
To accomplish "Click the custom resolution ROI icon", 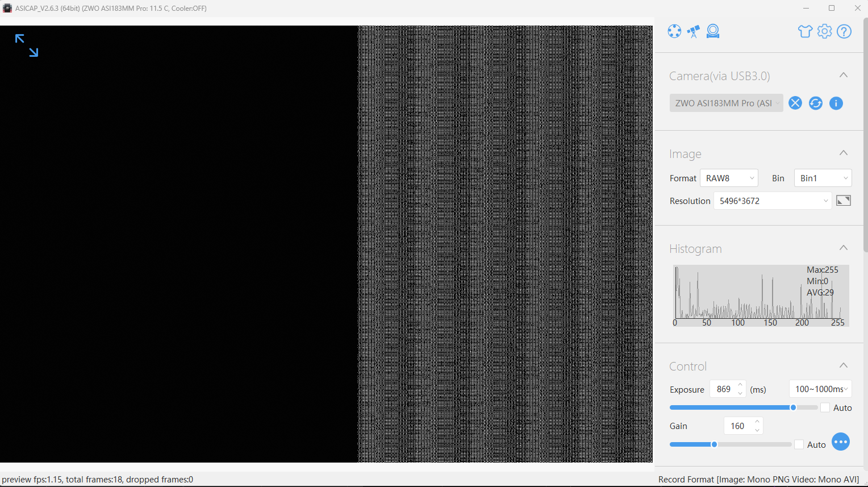I will [x=844, y=201].
